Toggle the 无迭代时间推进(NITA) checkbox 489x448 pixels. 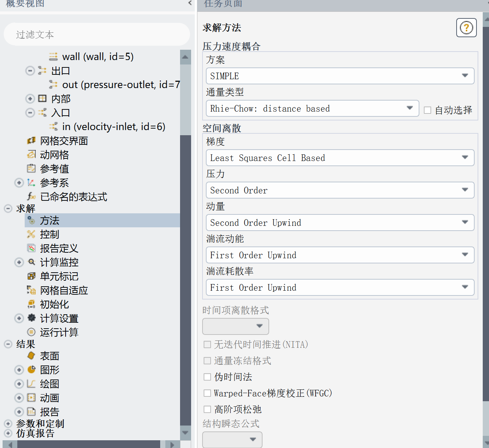[x=207, y=344]
